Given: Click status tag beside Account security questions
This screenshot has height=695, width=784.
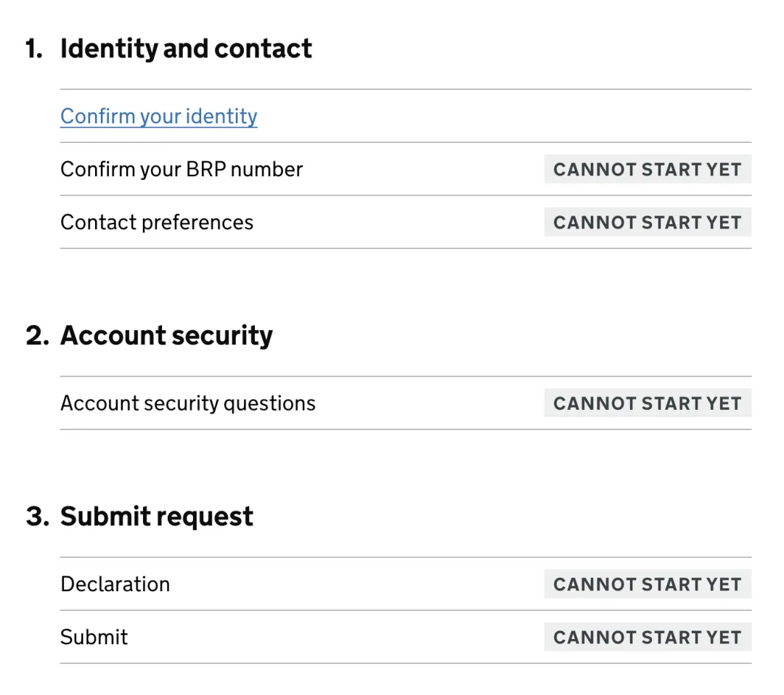Looking at the screenshot, I should [x=647, y=403].
